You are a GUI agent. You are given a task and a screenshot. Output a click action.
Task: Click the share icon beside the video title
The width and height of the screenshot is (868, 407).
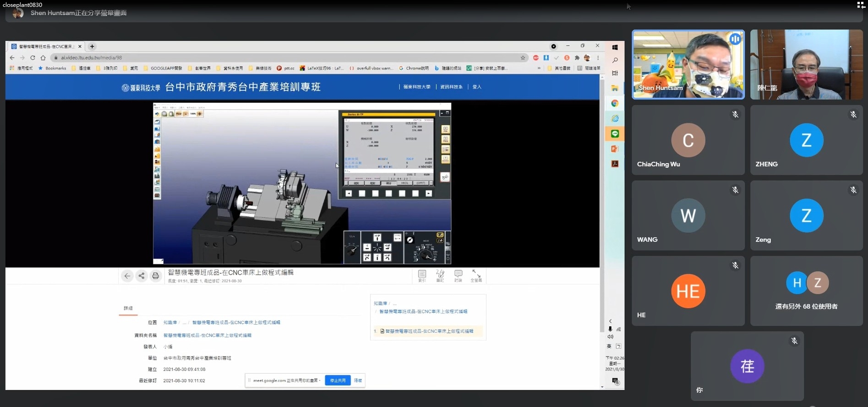coord(142,276)
